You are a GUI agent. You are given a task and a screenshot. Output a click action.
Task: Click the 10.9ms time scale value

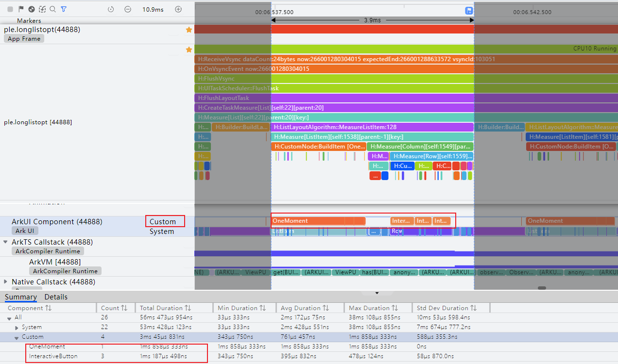point(153,9)
